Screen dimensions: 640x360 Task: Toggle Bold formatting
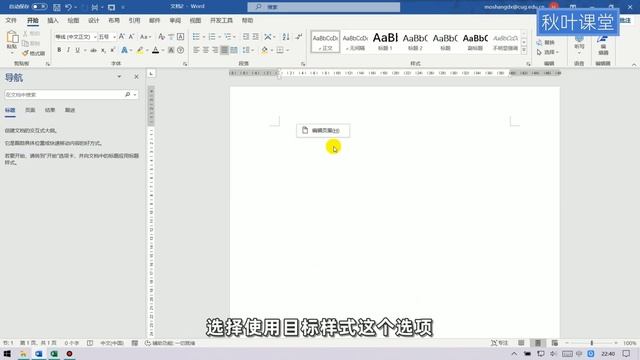click(59, 50)
